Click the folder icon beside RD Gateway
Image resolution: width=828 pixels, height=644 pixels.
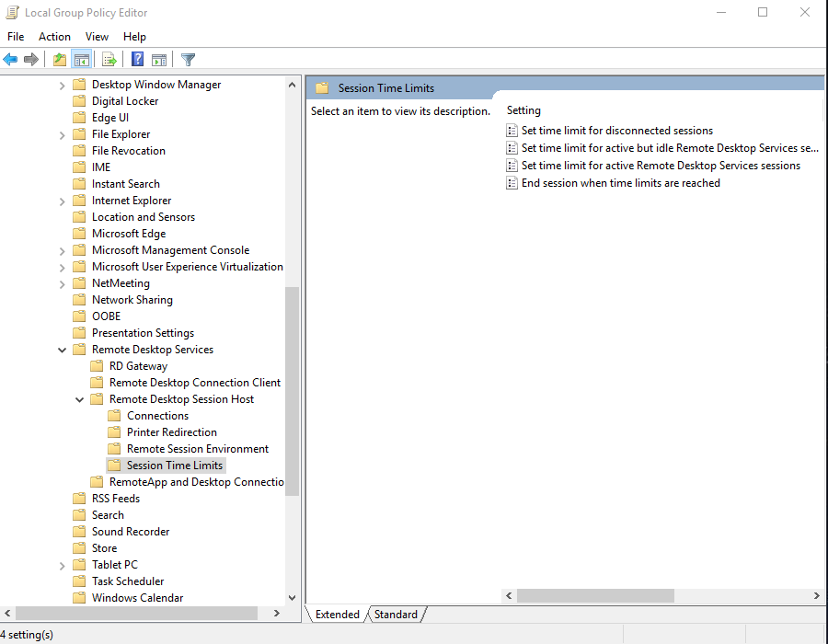(97, 366)
